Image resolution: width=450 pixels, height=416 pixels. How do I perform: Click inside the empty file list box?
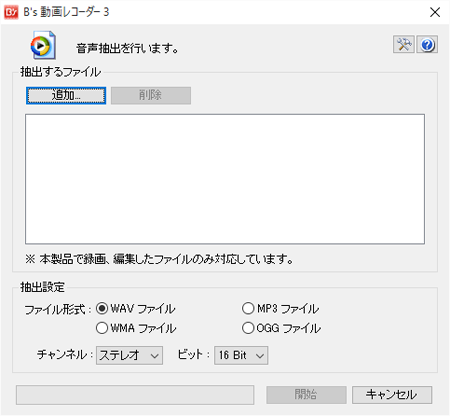(225, 179)
